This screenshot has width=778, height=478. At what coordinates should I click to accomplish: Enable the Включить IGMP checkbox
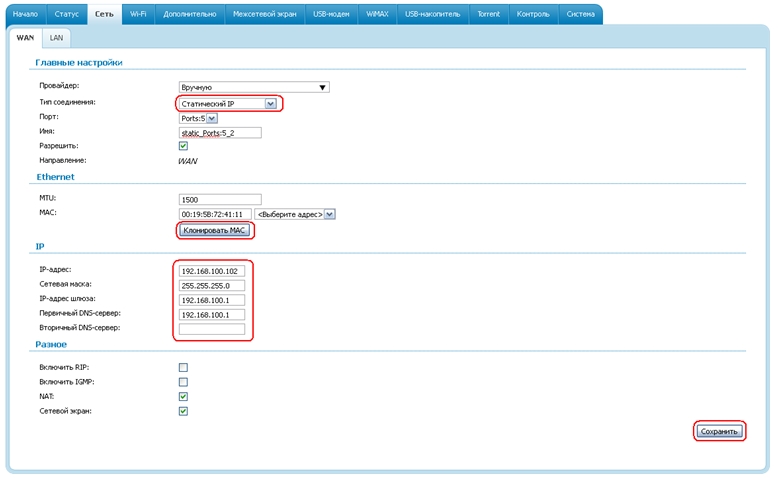click(x=183, y=382)
